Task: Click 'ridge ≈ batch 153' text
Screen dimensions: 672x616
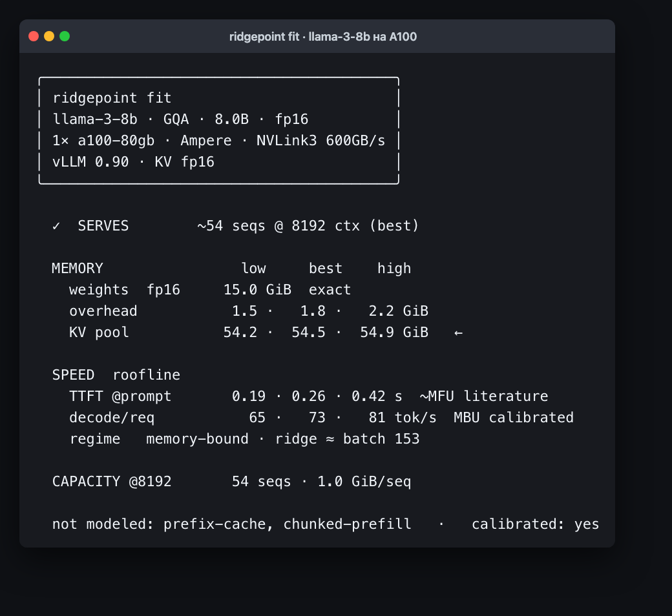Action: 347,439
